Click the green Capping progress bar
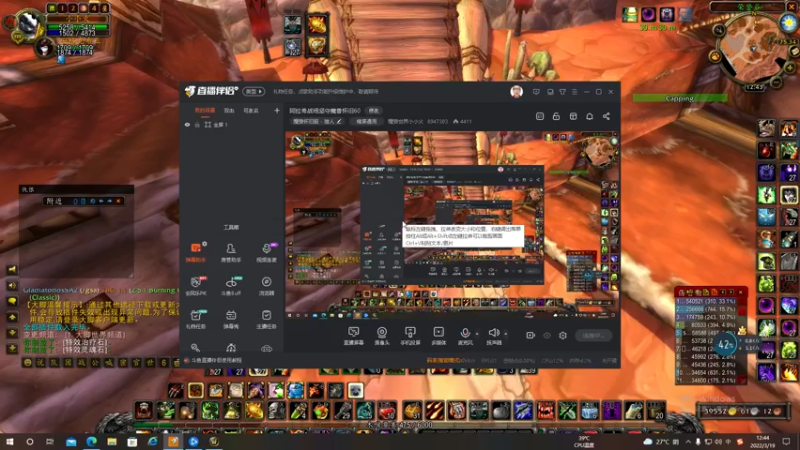Screen dimensions: 800x450 [x=680, y=98]
